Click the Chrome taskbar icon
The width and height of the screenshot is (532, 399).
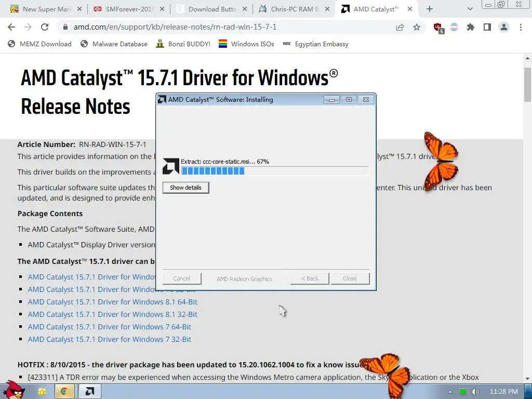point(64,392)
